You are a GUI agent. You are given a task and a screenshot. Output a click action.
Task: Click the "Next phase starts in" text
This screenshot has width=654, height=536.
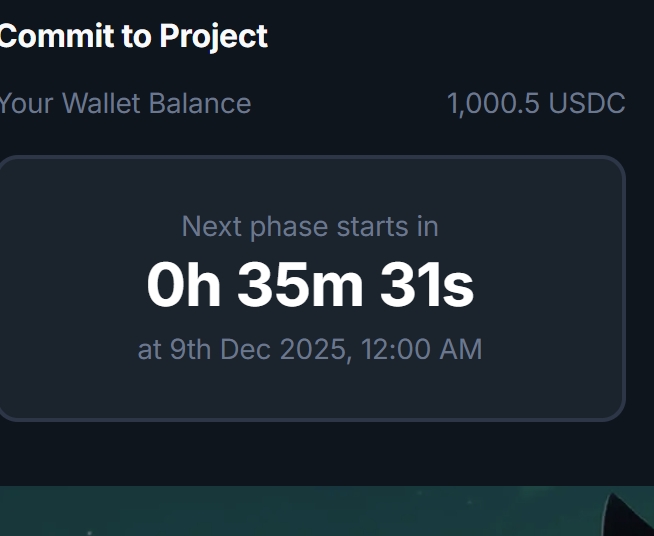(x=310, y=226)
